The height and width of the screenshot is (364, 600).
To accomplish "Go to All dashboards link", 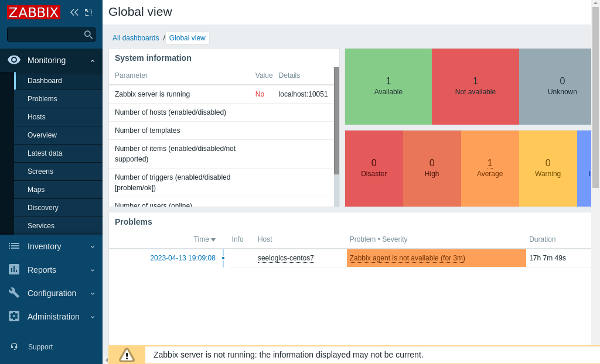I will pos(135,38).
